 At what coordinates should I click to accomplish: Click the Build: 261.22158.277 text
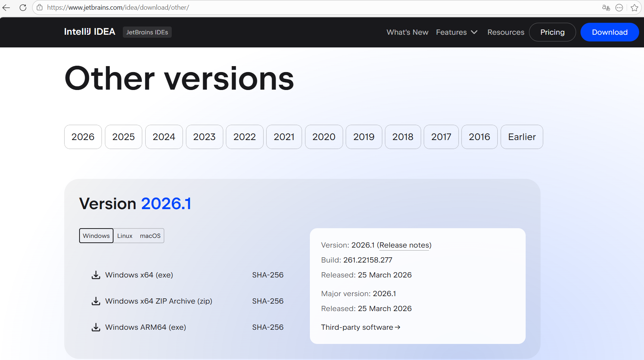click(357, 260)
